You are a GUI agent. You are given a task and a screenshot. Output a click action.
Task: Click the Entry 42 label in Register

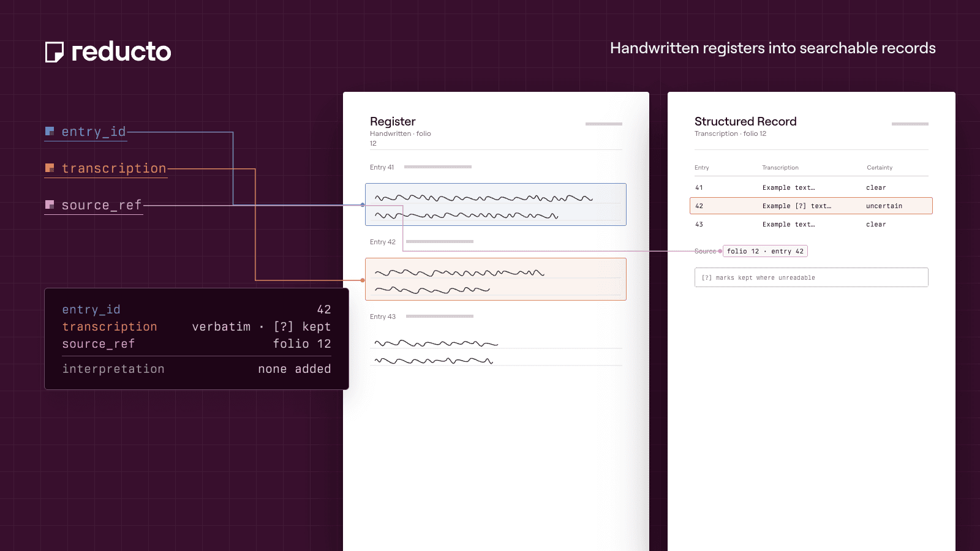(x=383, y=242)
